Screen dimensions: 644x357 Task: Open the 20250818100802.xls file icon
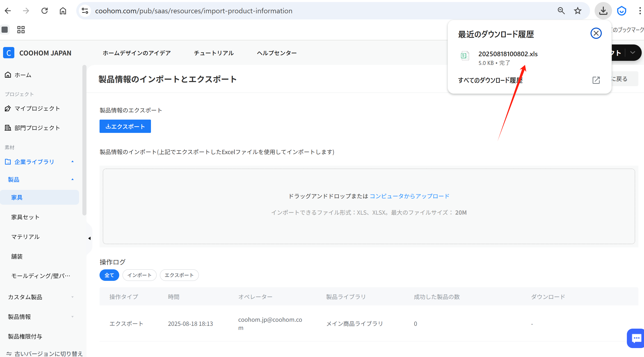[x=465, y=55]
